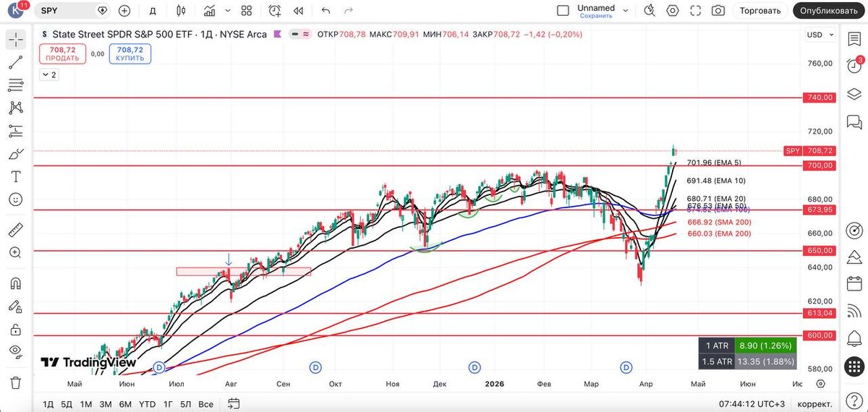868x412 pixels.
Task: Create an alert with the alarm clock plus icon
Action: (275, 11)
